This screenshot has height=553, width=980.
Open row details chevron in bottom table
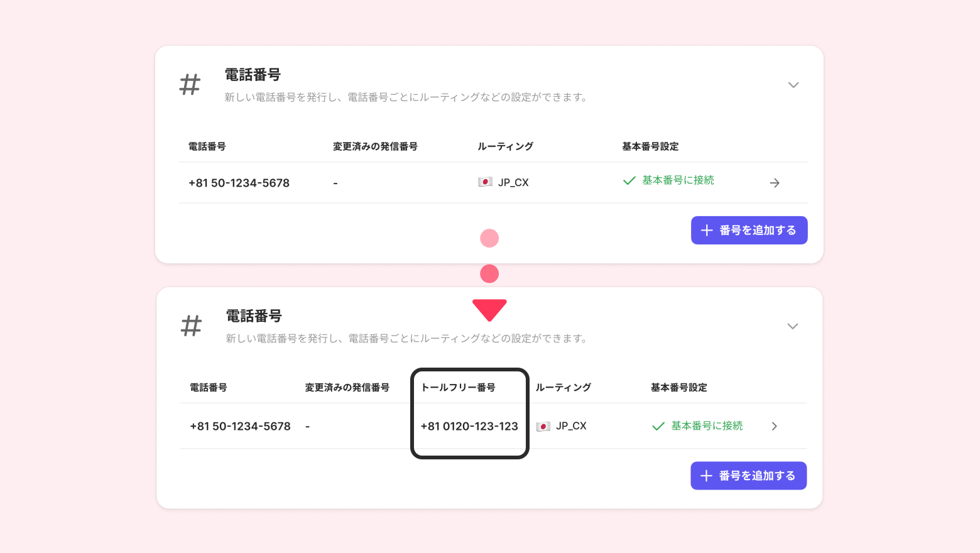774,426
